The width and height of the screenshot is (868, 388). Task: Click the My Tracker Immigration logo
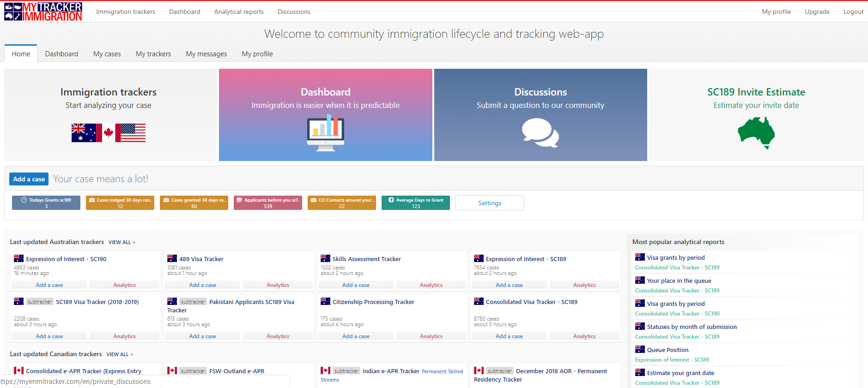43,12
